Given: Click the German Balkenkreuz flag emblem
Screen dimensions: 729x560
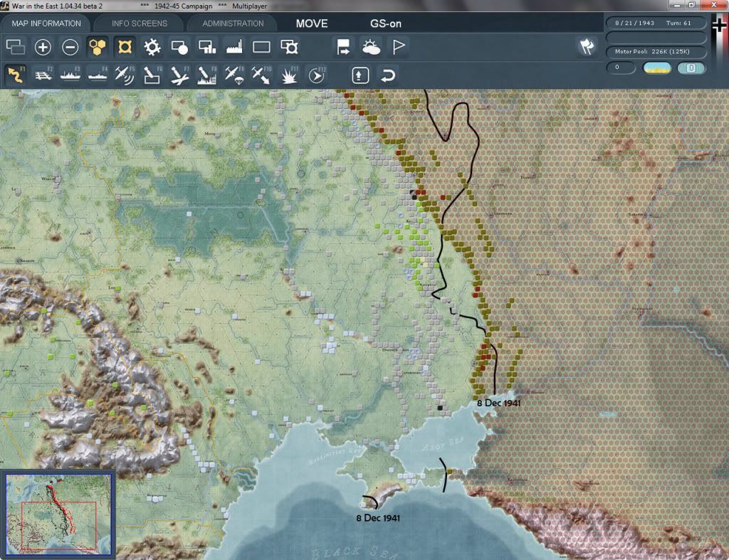Looking at the screenshot, I should pos(719,26).
